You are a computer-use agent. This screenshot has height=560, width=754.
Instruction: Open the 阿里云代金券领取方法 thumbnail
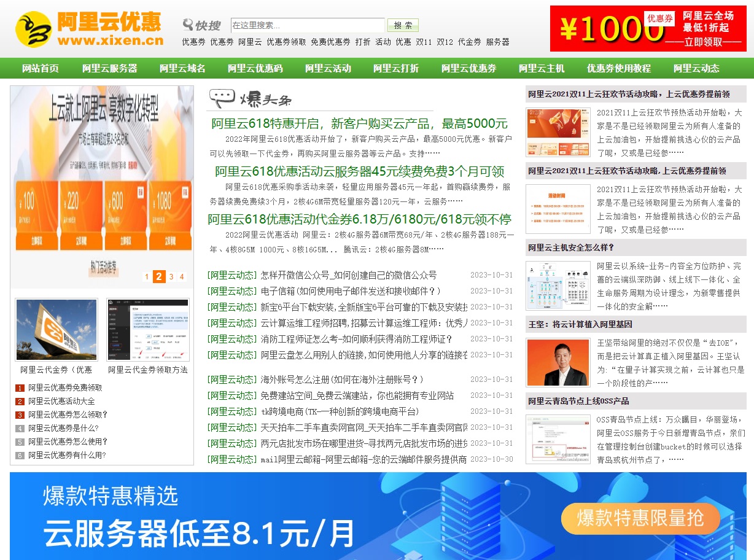point(148,330)
